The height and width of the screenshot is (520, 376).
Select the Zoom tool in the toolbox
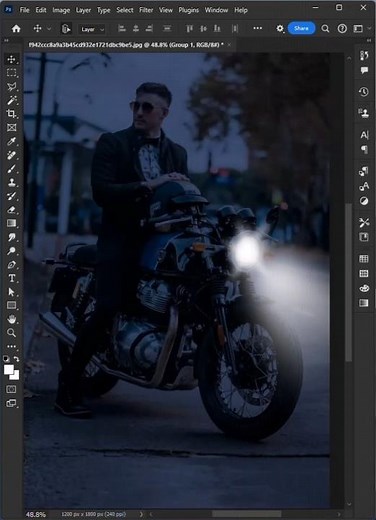[11, 333]
